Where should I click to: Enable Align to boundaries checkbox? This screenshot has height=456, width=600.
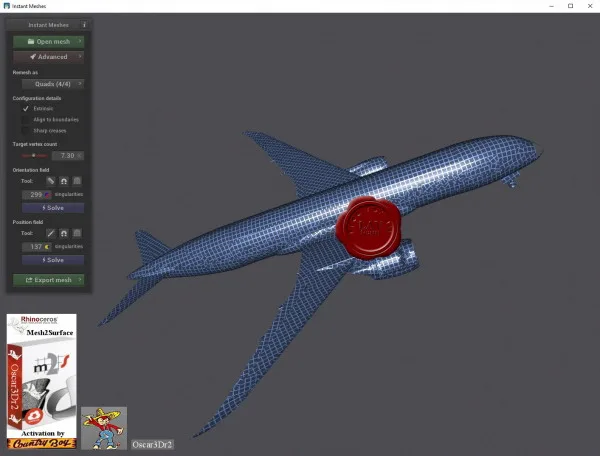tap(26, 120)
